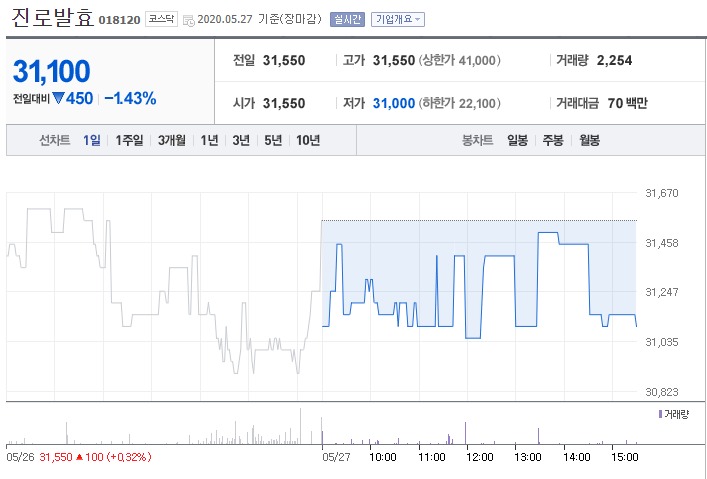Select the 1일 line chart tab
The width and height of the screenshot is (707, 479).
coord(92,140)
